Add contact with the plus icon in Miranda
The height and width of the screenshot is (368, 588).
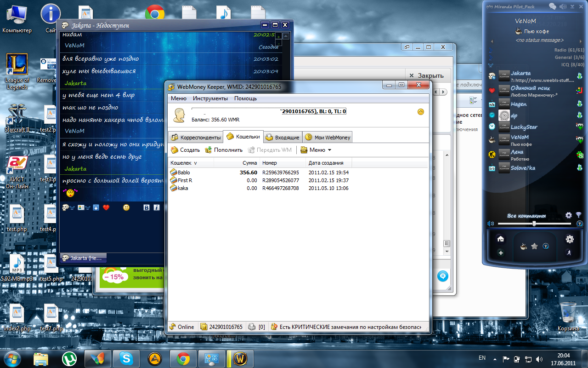501,253
